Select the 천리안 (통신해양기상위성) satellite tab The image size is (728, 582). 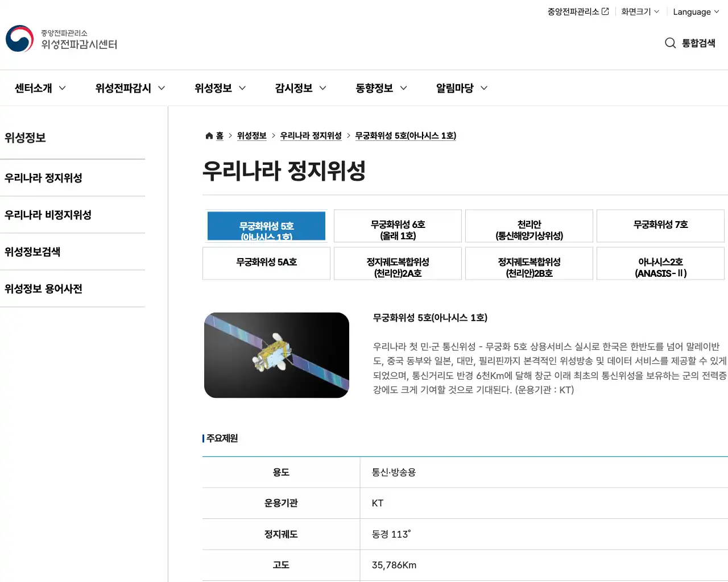point(529,226)
